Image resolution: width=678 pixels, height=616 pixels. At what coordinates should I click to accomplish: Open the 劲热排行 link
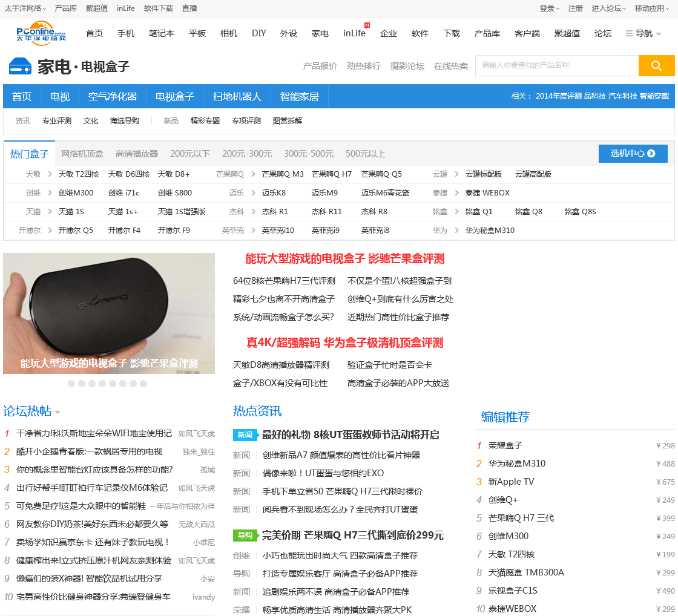tap(363, 66)
